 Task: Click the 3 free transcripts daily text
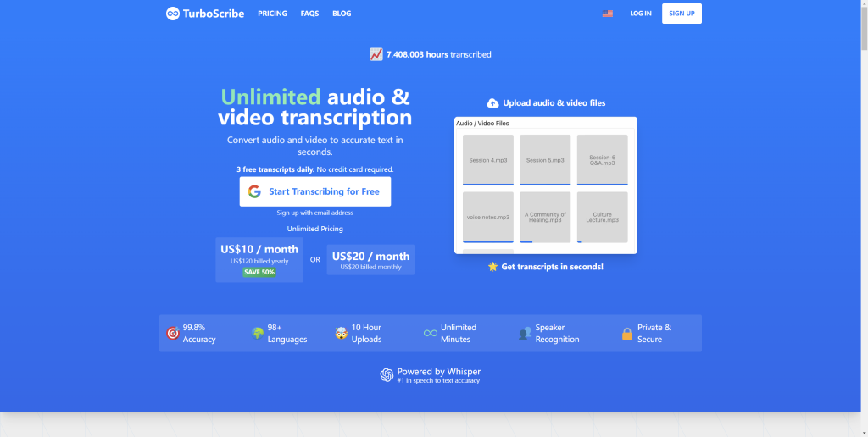pos(275,169)
